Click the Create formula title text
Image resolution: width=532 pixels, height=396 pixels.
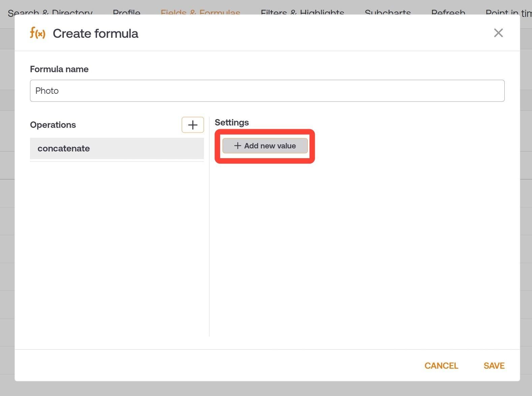[x=95, y=33]
